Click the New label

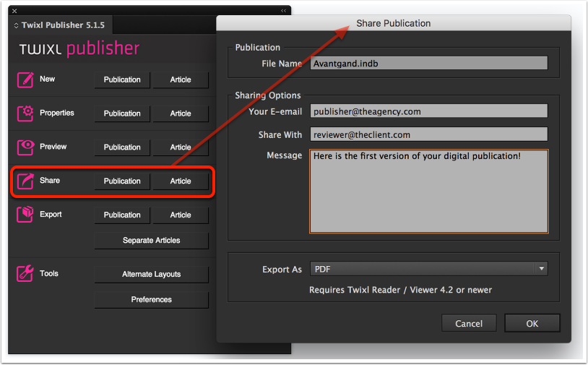(x=47, y=80)
